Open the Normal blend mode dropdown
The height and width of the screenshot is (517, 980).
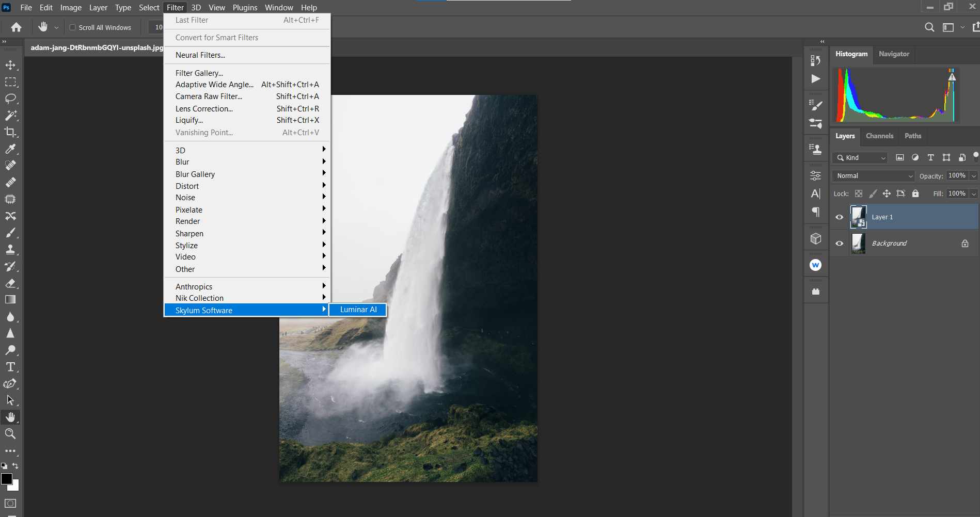874,176
